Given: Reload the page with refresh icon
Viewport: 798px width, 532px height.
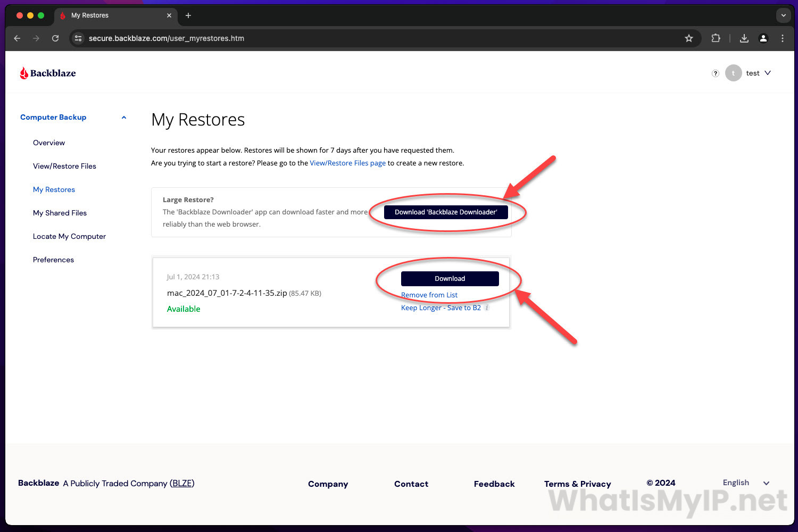Looking at the screenshot, I should pyautogui.click(x=55, y=38).
